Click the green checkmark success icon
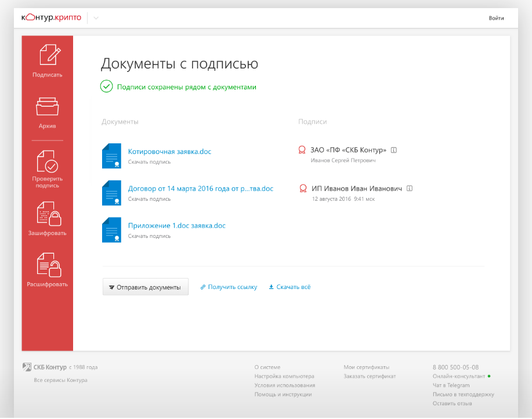This screenshot has height=419, width=532. (x=107, y=86)
